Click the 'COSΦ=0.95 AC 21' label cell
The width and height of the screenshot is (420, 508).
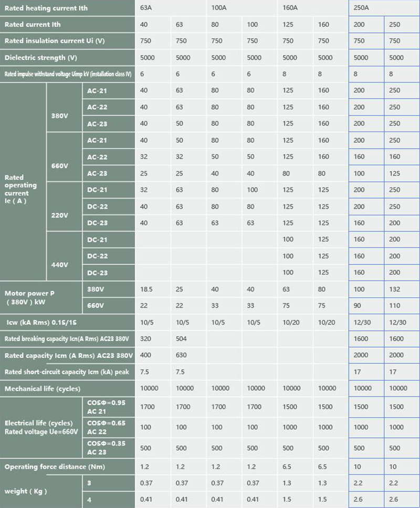pos(108,406)
